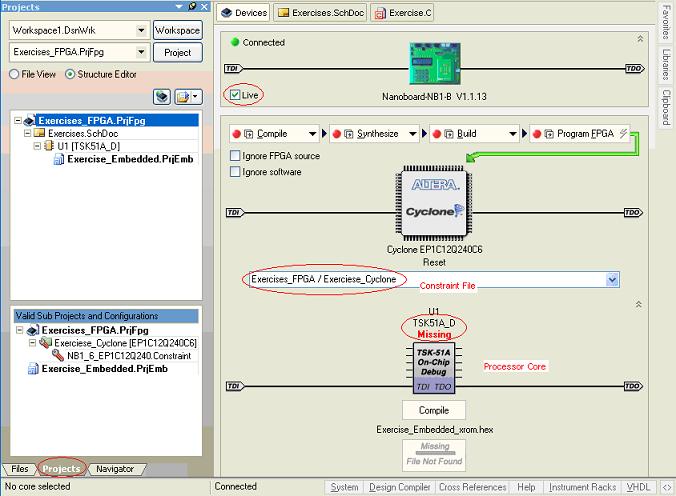Open the Instrument Racks status bar panel
This screenshot has height=496, width=676.
point(582,487)
